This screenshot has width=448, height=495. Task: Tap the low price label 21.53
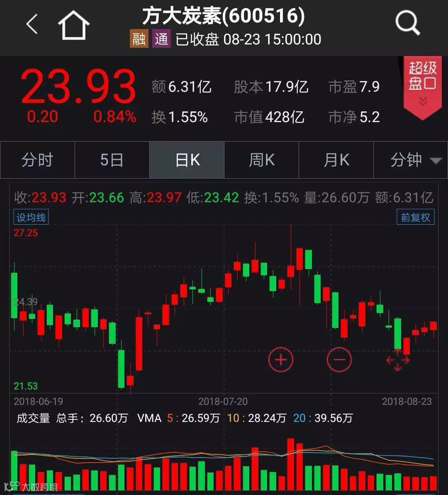[x=26, y=386]
